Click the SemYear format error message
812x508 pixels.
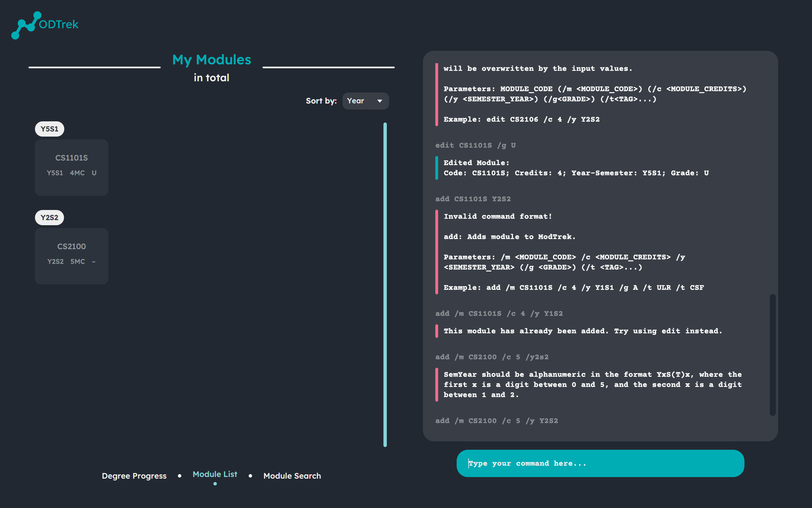[593, 384]
